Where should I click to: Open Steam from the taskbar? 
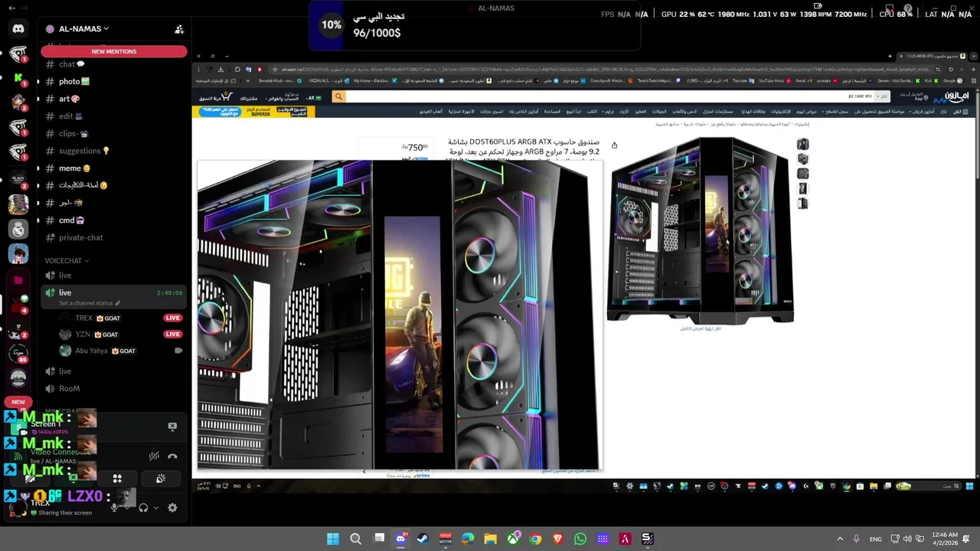point(423,539)
